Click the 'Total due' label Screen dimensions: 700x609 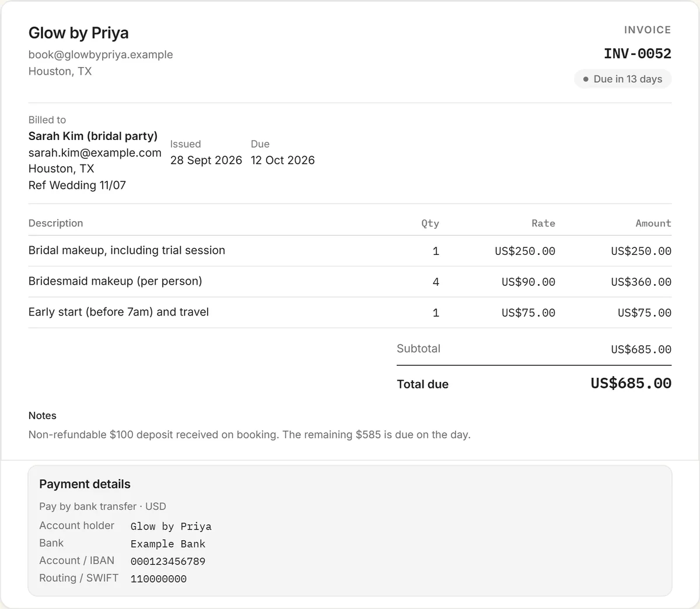pos(422,384)
